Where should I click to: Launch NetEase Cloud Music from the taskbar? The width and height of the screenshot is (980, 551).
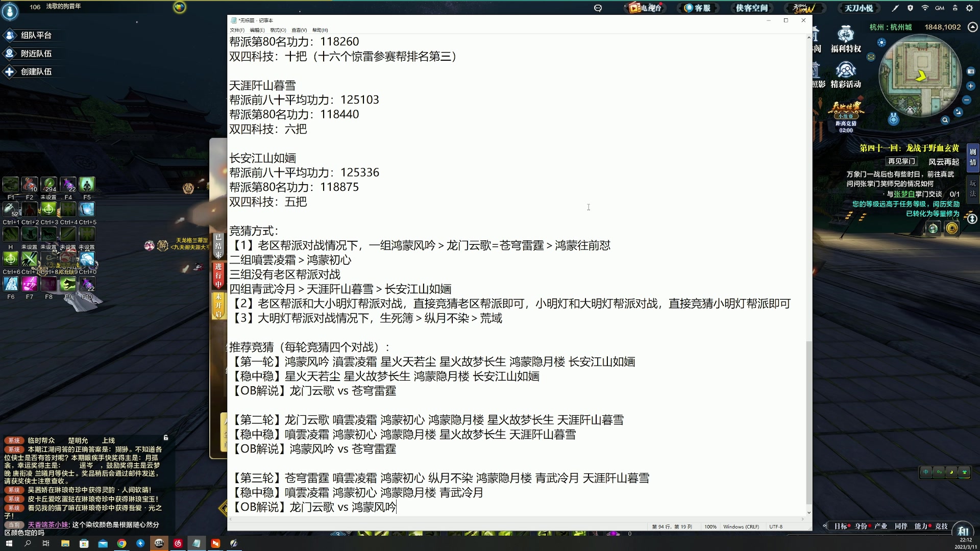(x=178, y=543)
